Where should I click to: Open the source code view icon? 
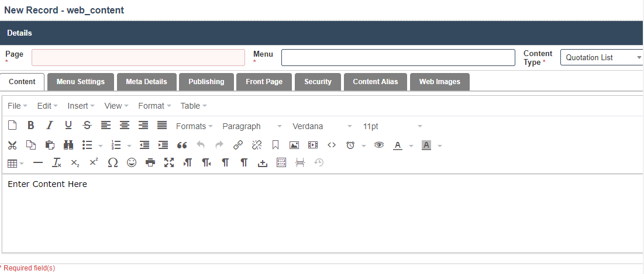(x=332, y=145)
